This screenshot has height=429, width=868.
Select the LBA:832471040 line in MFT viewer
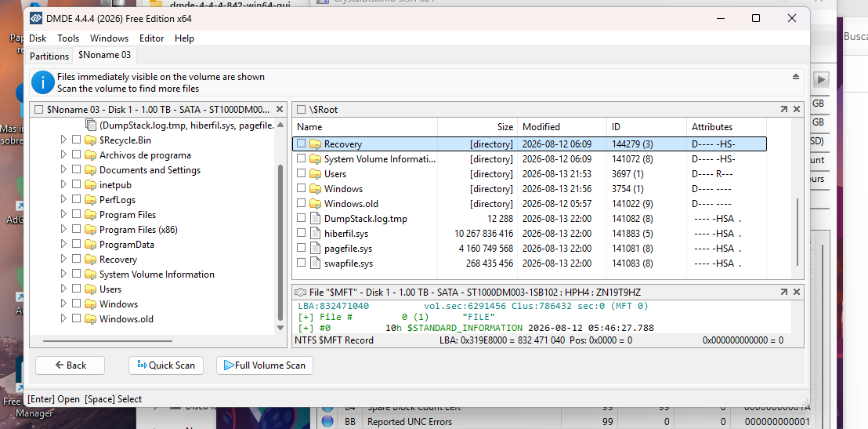(334, 306)
